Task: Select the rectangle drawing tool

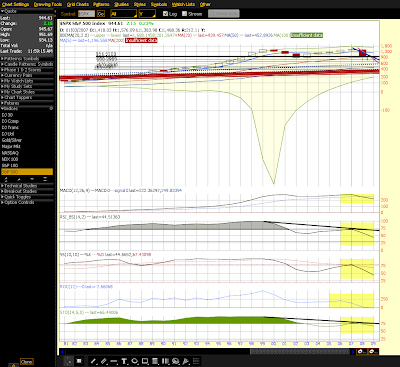Action: 145,361
